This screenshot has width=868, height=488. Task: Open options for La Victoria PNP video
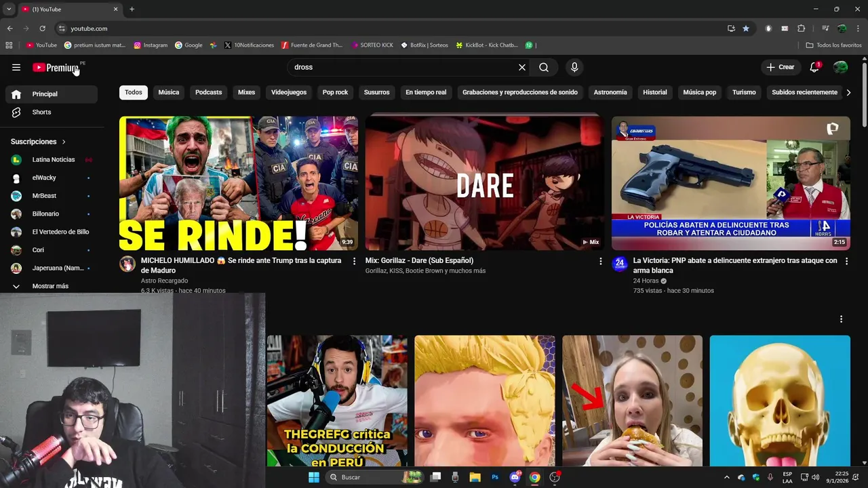tap(846, 261)
